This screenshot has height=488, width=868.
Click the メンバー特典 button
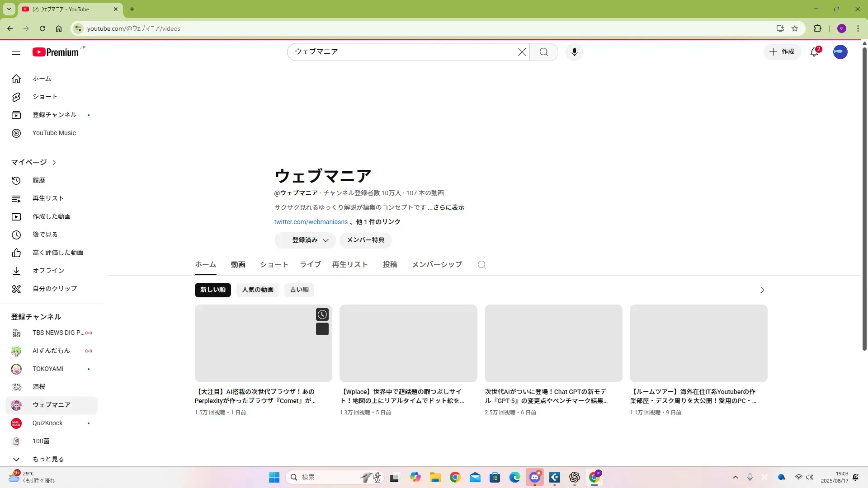pos(365,240)
